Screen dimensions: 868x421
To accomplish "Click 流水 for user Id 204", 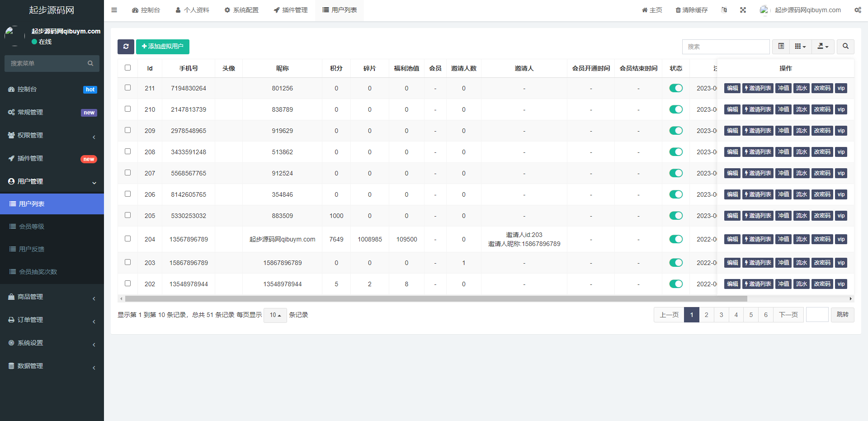I will coord(802,239).
